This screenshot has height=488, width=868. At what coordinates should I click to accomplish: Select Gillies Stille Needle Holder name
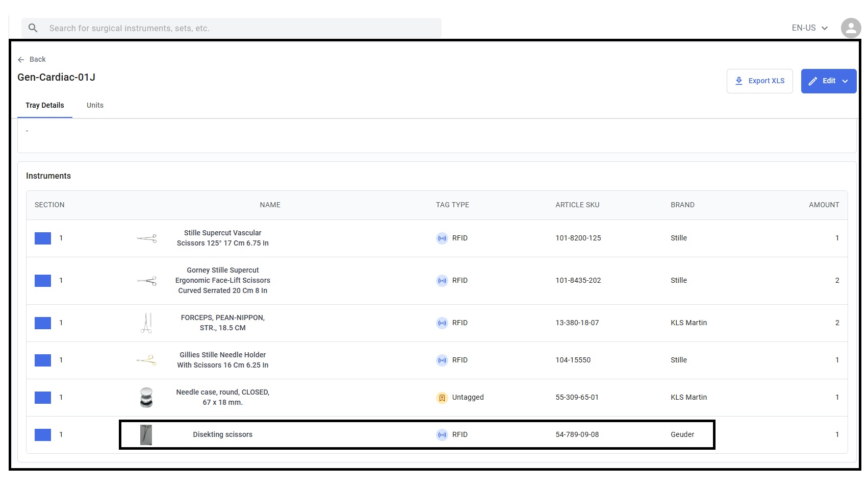pyautogui.click(x=223, y=360)
